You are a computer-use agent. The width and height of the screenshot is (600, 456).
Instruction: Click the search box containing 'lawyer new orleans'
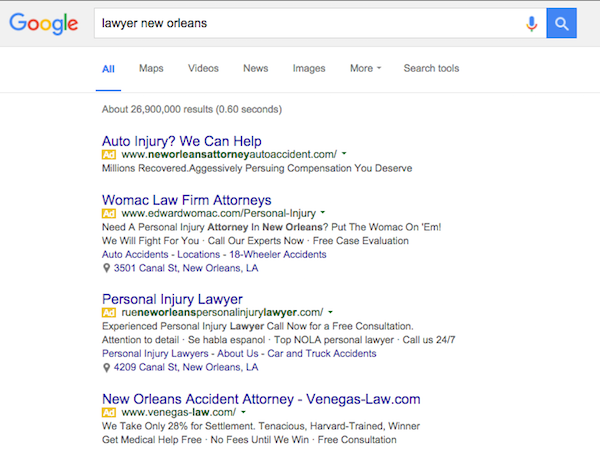tap(300, 23)
